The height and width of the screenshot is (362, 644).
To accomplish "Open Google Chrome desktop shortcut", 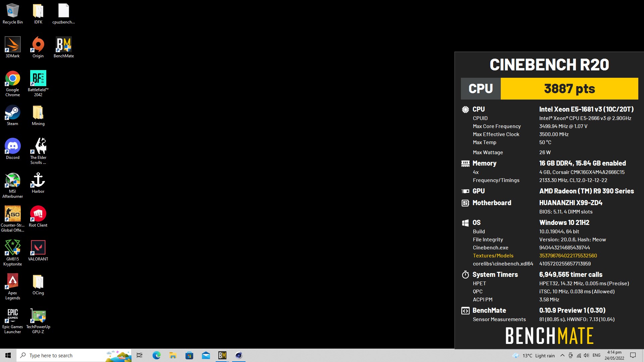I will pyautogui.click(x=12, y=84).
